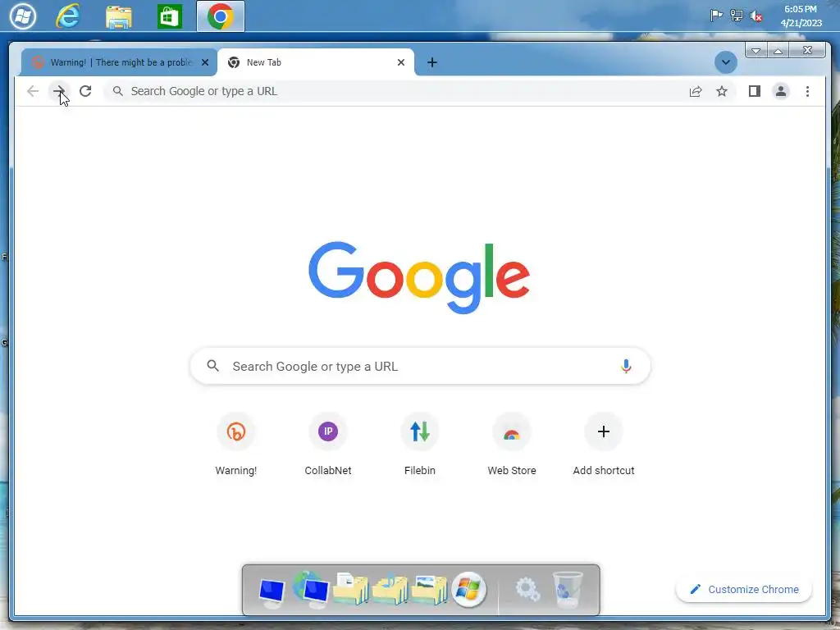Open a new tab with the plus button
Viewport: 840px width, 630px height.
click(431, 62)
